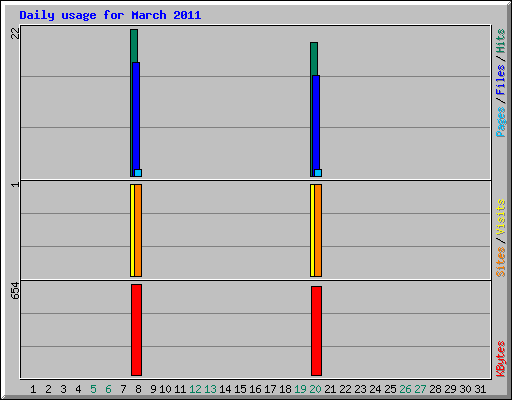
Task: Click the red KBytes bar on day 20
Action: [316, 331]
